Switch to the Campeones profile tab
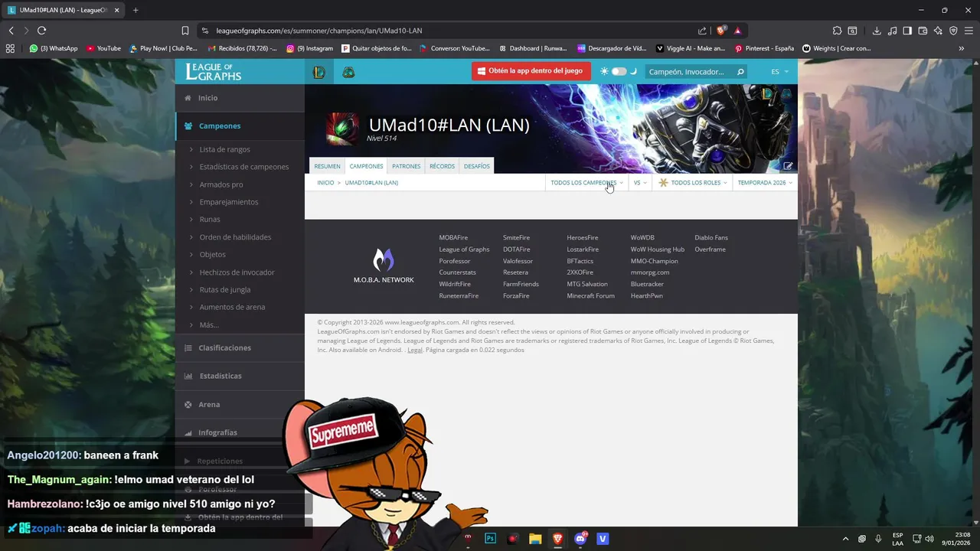Image resolution: width=980 pixels, height=551 pixels. (x=366, y=166)
